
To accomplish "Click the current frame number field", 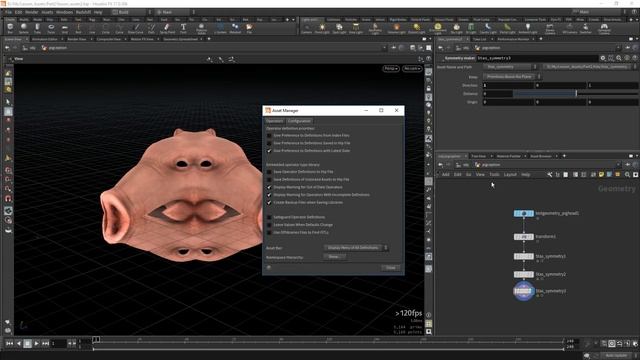I will point(58,344).
